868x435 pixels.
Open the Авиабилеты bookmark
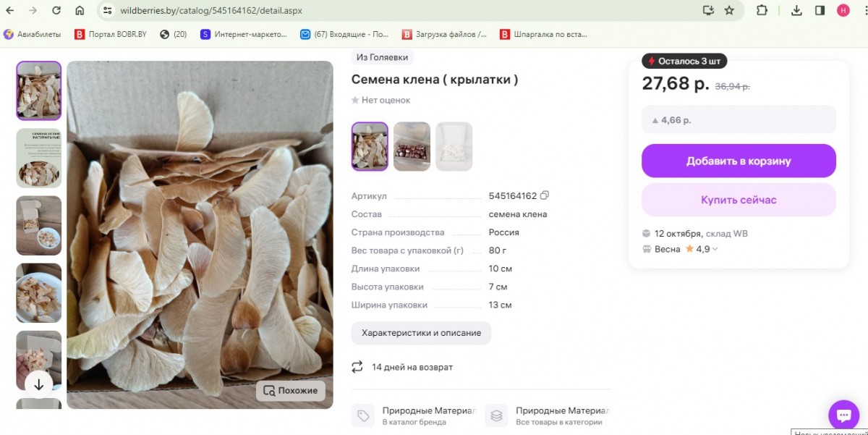click(35, 34)
